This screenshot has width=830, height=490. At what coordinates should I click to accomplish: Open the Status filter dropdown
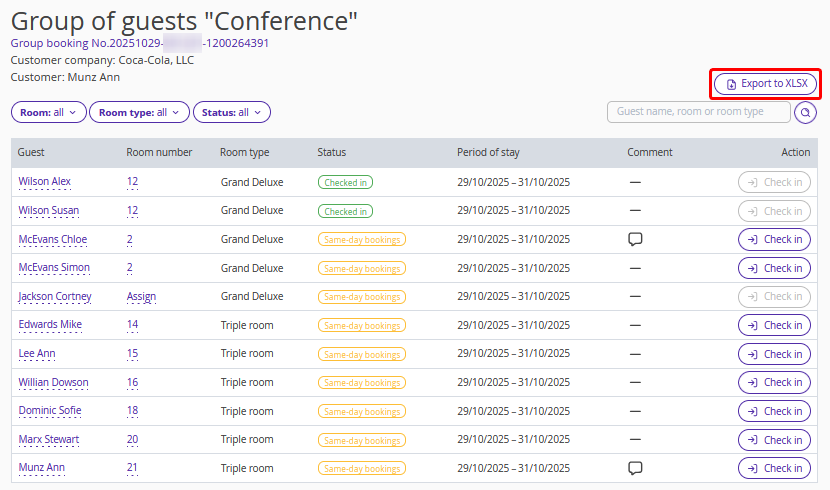[231, 113]
